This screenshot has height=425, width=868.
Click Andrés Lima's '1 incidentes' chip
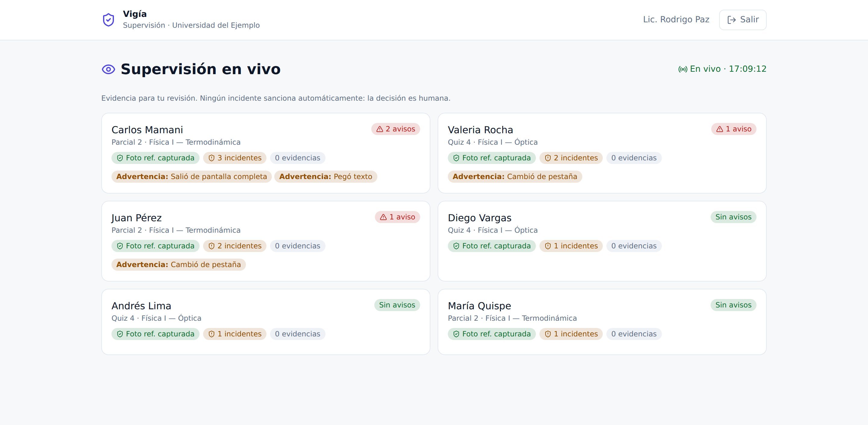[x=234, y=334]
